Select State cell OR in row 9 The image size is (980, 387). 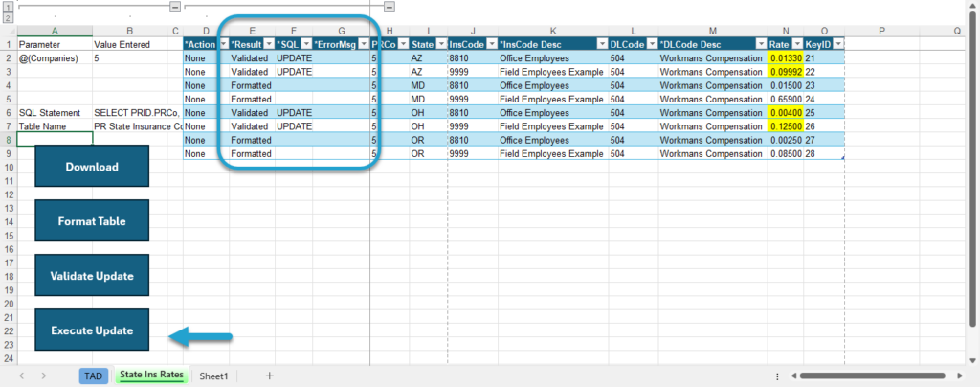pos(429,153)
